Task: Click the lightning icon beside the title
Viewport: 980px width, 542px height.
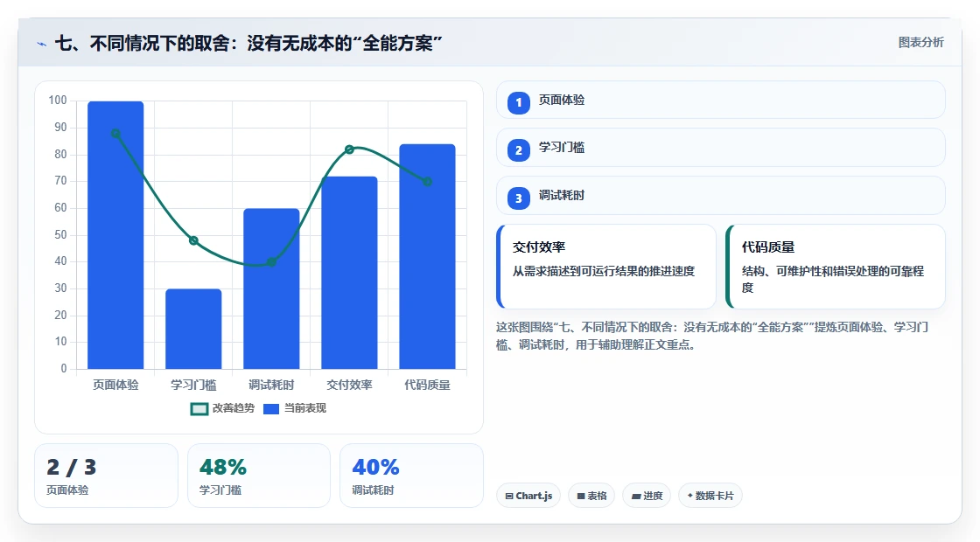Action: point(42,44)
